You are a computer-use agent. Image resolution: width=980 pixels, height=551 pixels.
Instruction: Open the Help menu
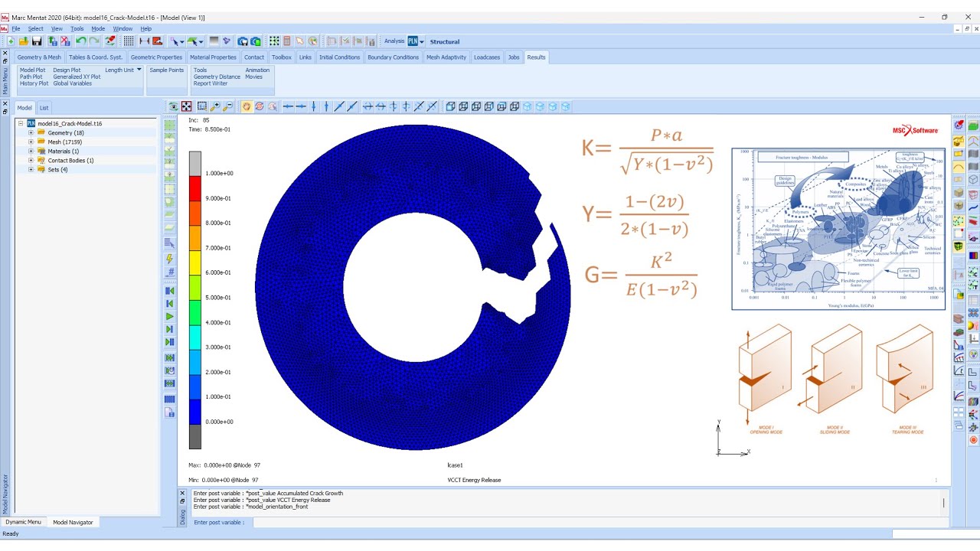coord(145,28)
